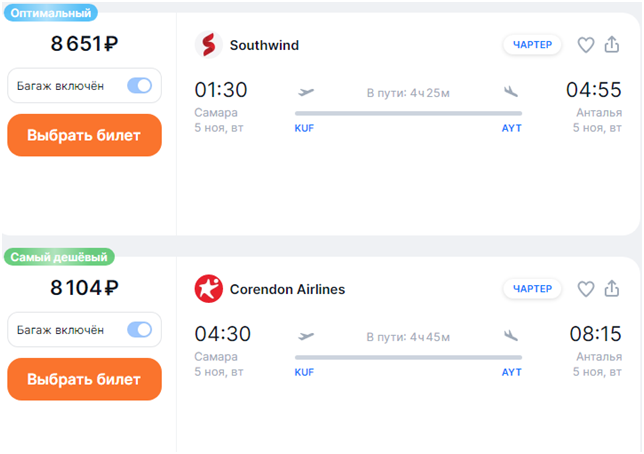The width and height of the screenshot is (644, 454).
Task: Open the AYT airport code on Southwind flight
Action: (512, 128)
